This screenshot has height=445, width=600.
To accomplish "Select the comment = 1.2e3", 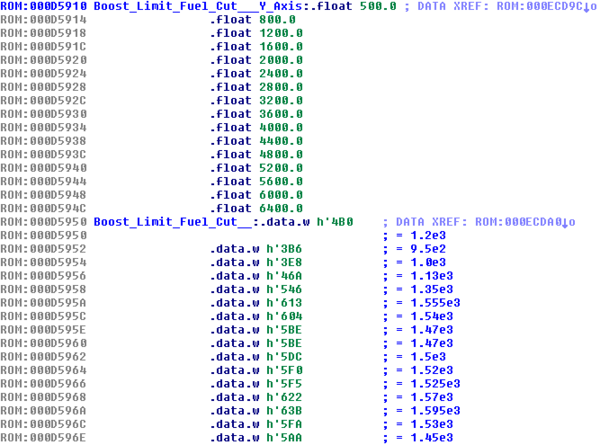I will coord(418,233).
